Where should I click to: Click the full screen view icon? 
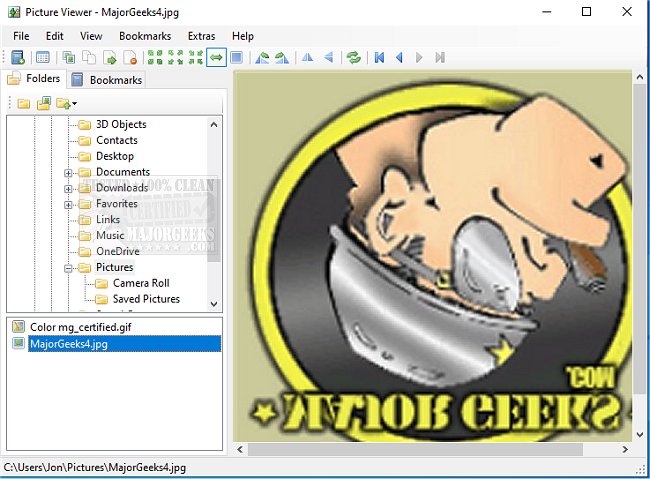[x=237, y=57]
